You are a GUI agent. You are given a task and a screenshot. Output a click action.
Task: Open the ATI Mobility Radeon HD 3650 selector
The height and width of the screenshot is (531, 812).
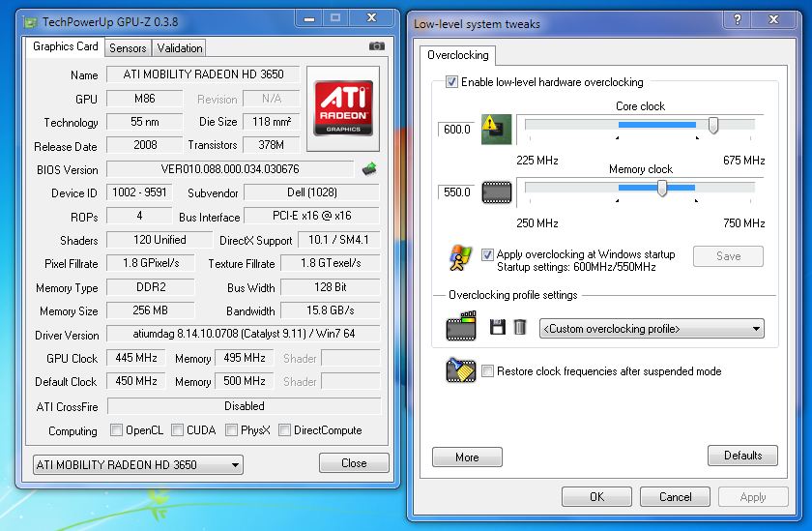click(137, 464)
